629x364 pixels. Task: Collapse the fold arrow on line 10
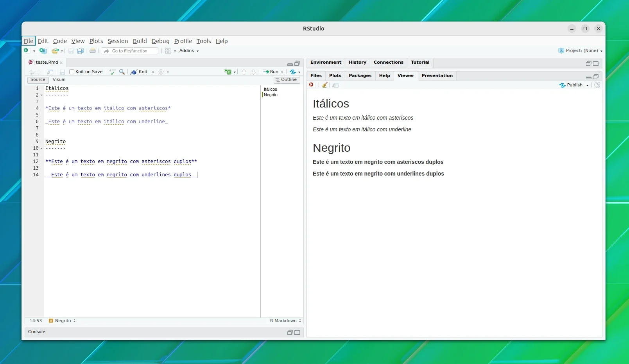[x=41, y=148]
